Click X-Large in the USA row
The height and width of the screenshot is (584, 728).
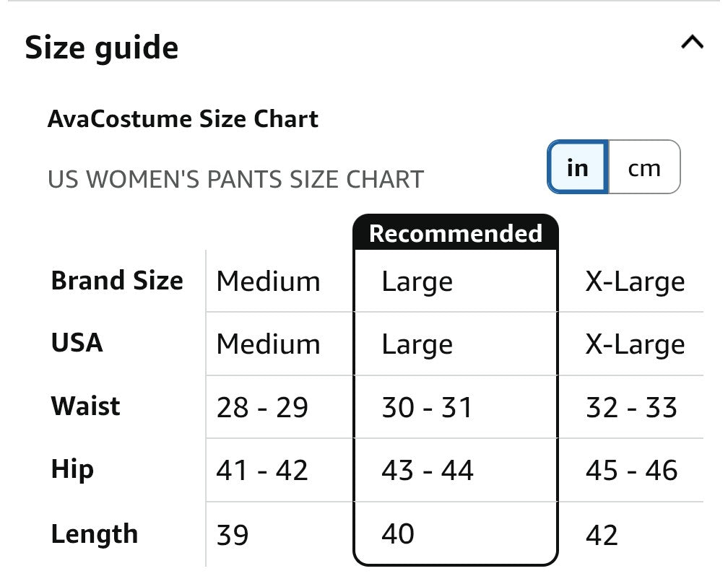pos(635,344)
